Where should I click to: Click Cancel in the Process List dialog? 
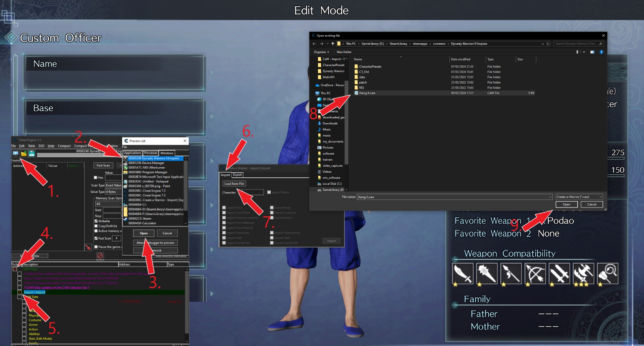(x=167, y=233)
